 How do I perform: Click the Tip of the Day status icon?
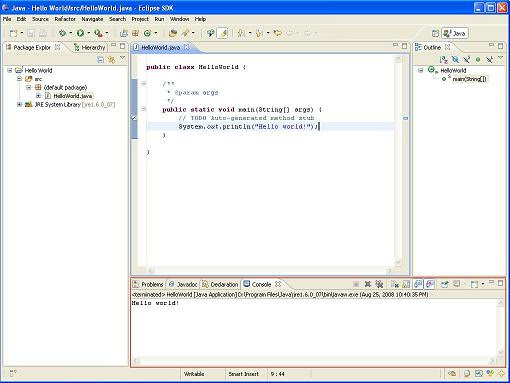[467, 374]
